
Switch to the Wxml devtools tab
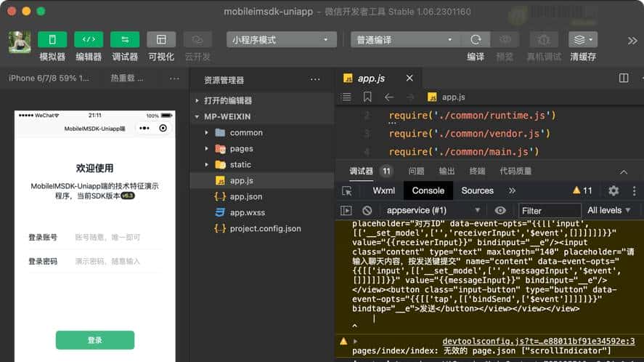[x=383, y=191]
